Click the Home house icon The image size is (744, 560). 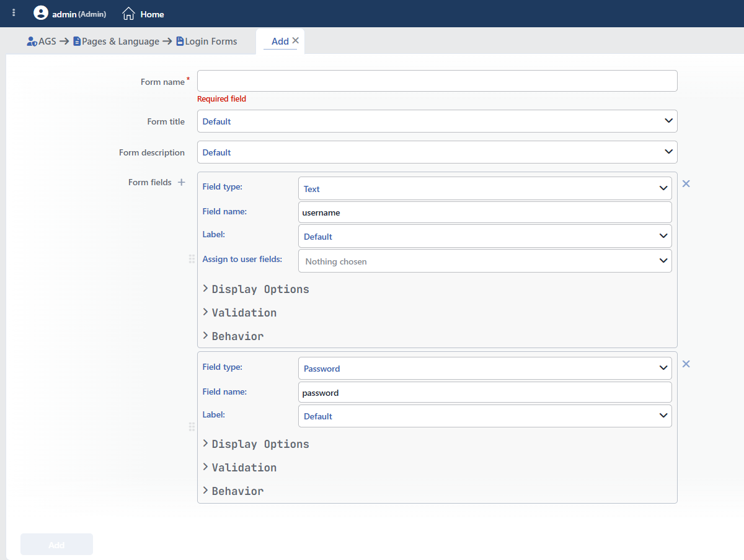point(128,13)
